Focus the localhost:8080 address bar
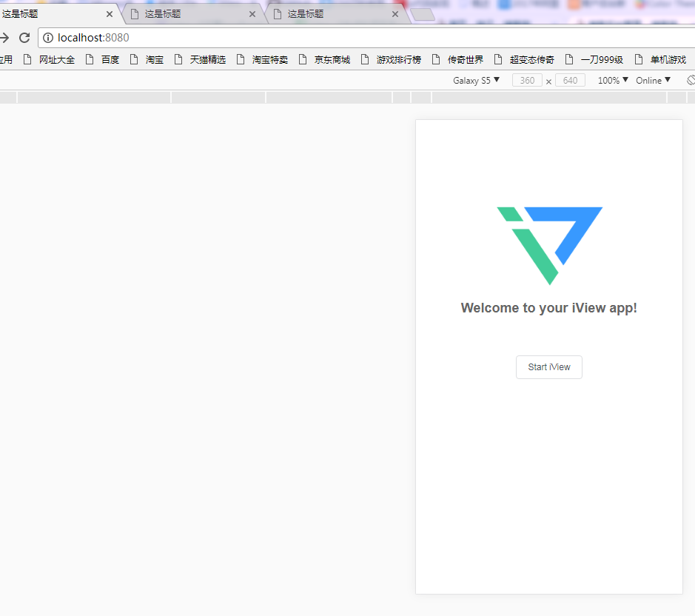 [368, 38]
